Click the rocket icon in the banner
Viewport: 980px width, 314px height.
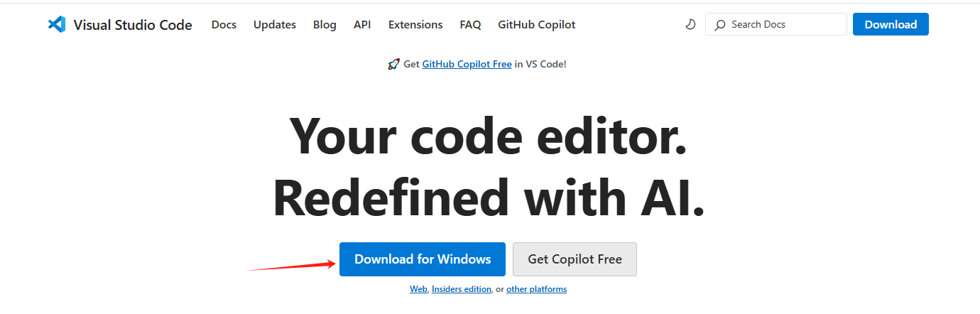click(393, 64)
